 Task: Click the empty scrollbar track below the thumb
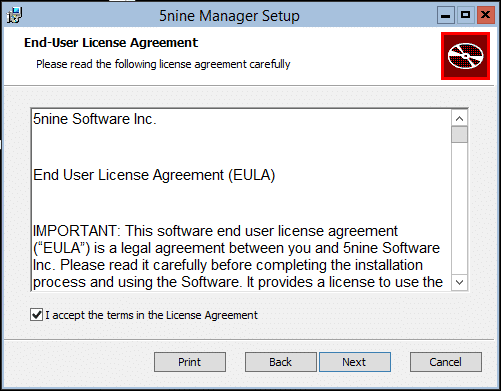click(x=459, y=209)
